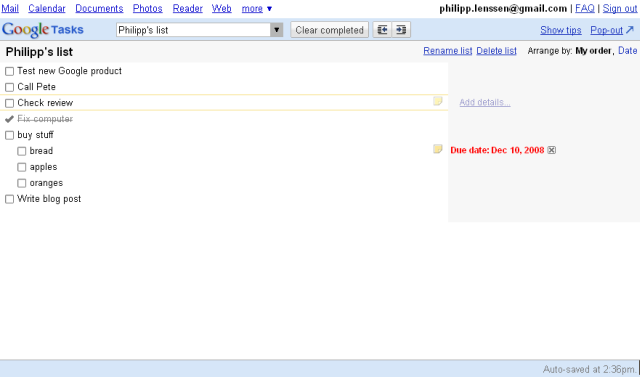This screenshot has width=640, height=377.
Task: Click the apples subtask text
Action: (43, 167)
